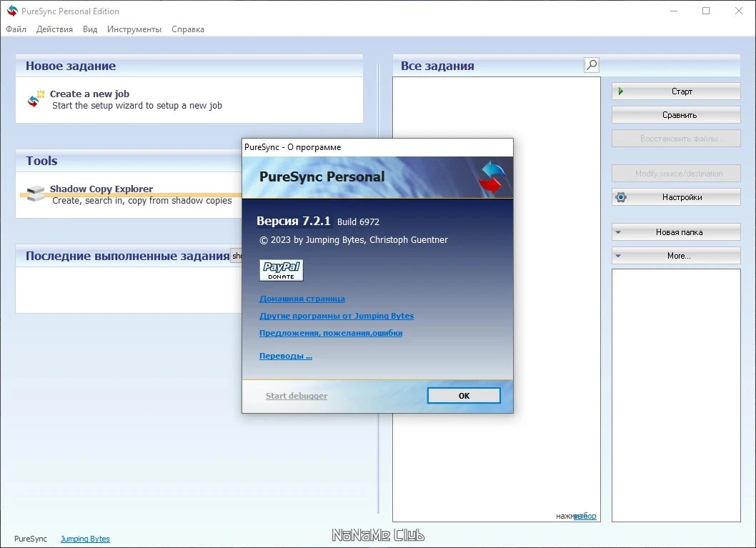Open the Переводы ... link
This screenshot has height=548, width=756.
tap(285, 356)
